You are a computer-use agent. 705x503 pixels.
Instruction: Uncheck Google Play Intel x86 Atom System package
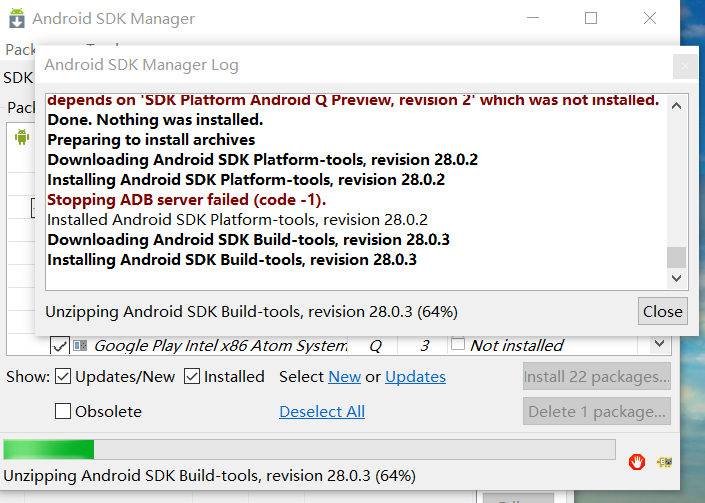tap(59, 346)
